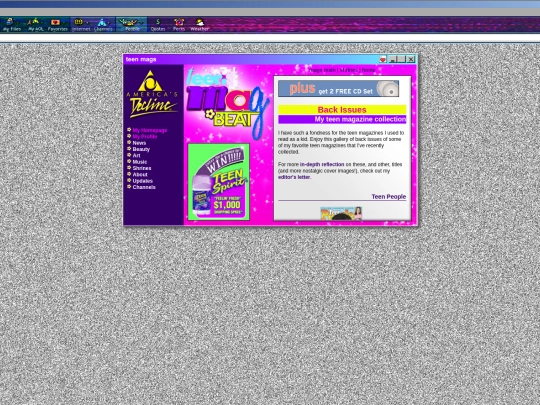Click the bullet icon beside News
This screenshot has width=540, height=405.
(x=129, y=142)
